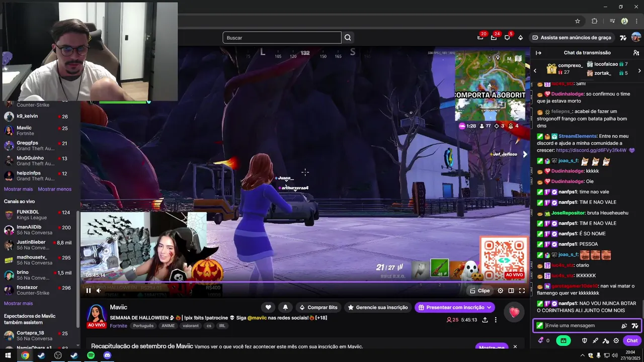The image size is (644, 362).
Task: Mute the stream volume speaker icon
Action: 99,290
